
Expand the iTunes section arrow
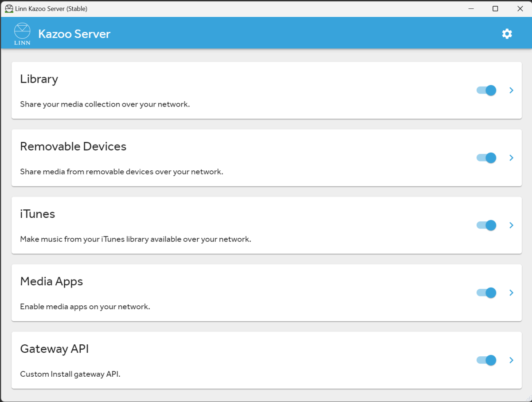click(x=511, y=225)
